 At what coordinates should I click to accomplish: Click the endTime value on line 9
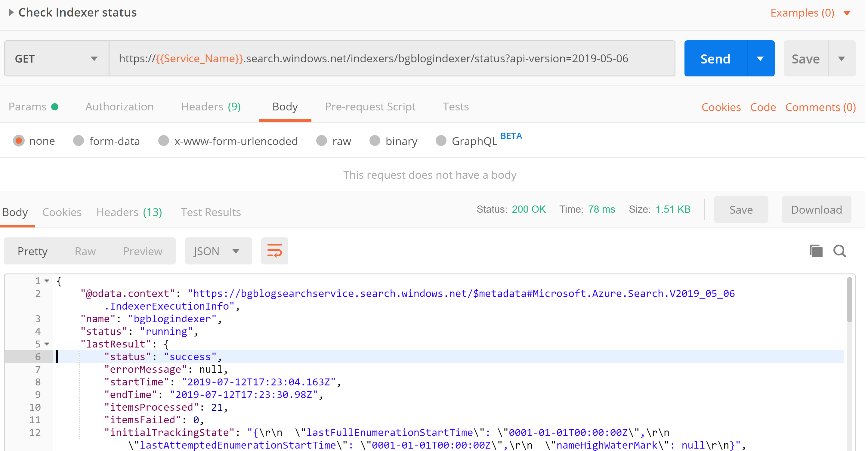pyautogui.click(x=244, y=395)
